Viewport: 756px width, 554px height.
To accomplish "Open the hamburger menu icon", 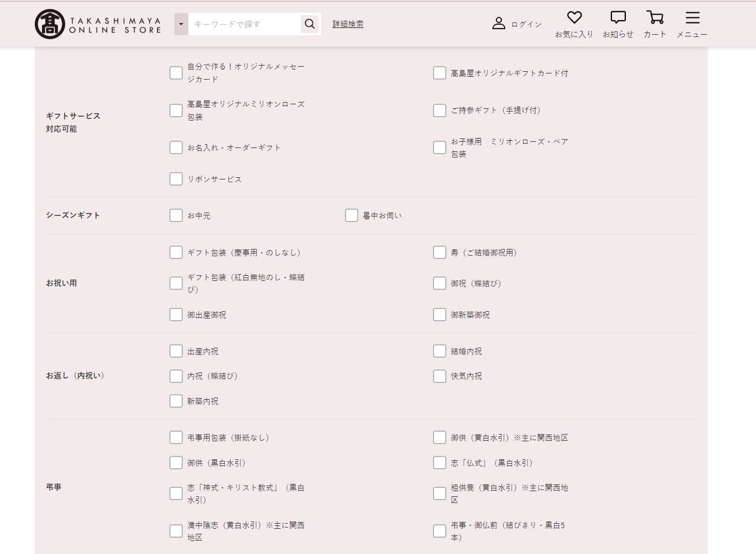I will pyautogui.click(x=692, y=18).
